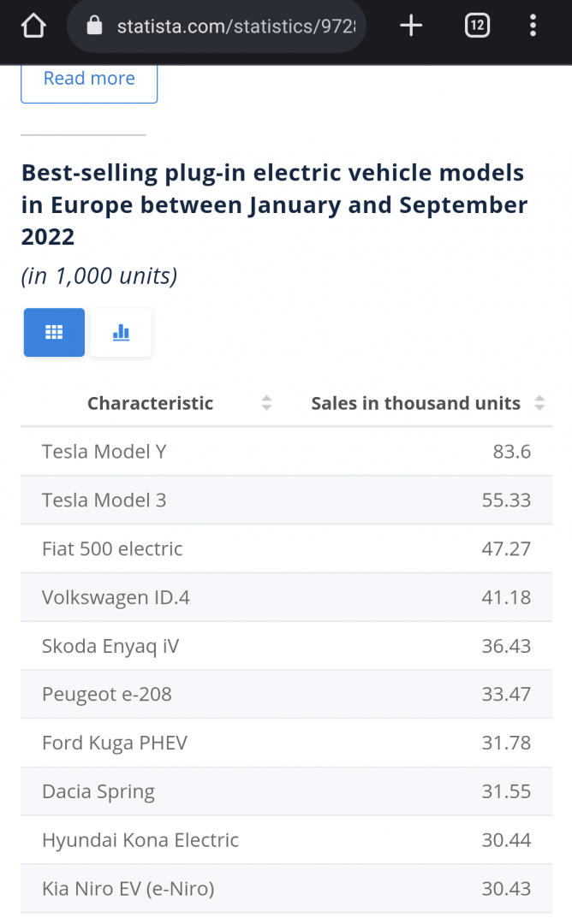Image resolution: width=572 pixels, height=924 pixels.
Task: Tap the browser home icon
Action: [x=33, y=27]
